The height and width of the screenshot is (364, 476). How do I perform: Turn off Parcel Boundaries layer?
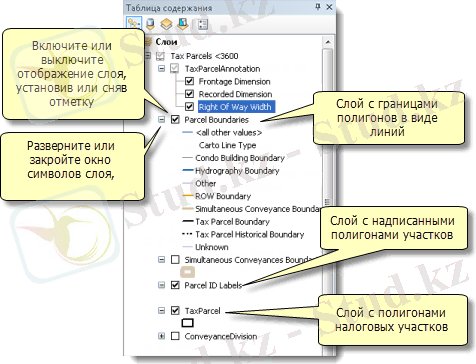[175, 119]
